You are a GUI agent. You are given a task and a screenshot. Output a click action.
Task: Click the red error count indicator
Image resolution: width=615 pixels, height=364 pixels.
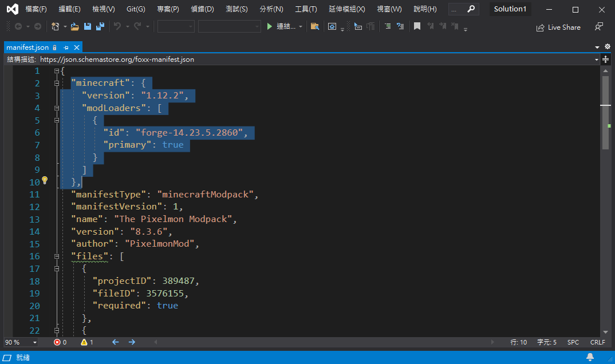[60, 342]
